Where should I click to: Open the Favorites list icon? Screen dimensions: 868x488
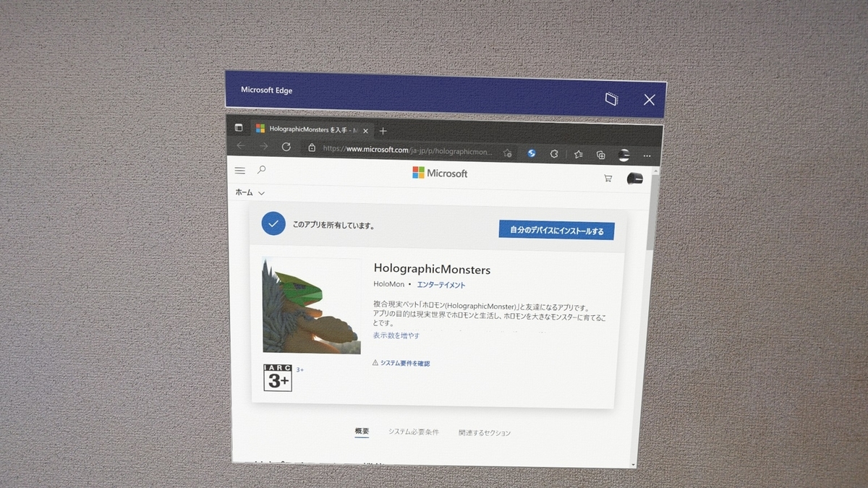point(579,154)
